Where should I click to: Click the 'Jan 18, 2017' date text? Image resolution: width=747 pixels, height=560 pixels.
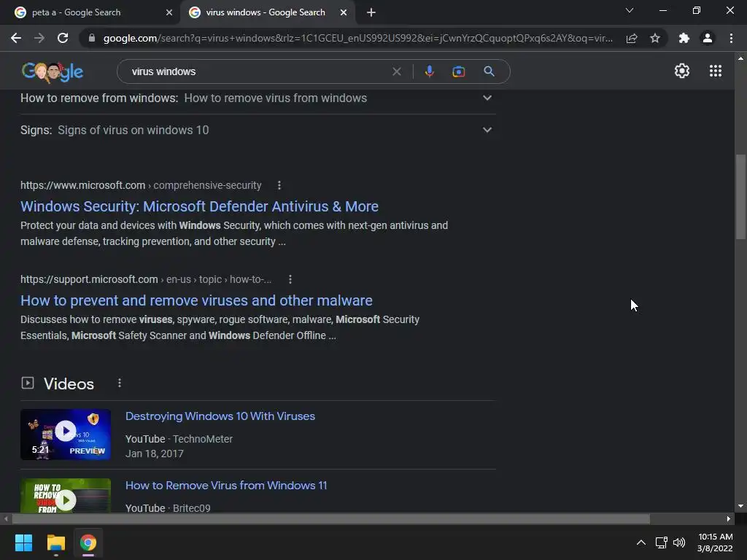[x=155, y=454]
